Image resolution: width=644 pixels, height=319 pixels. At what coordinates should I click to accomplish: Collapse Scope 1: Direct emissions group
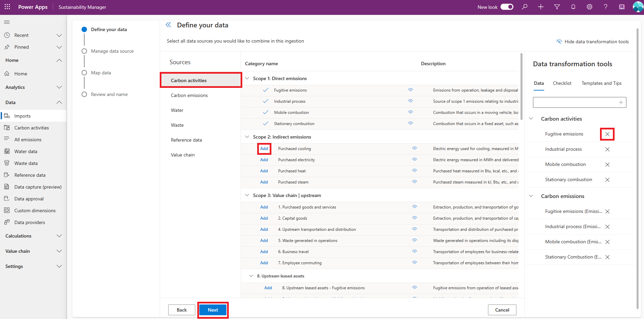pos(247,78)
